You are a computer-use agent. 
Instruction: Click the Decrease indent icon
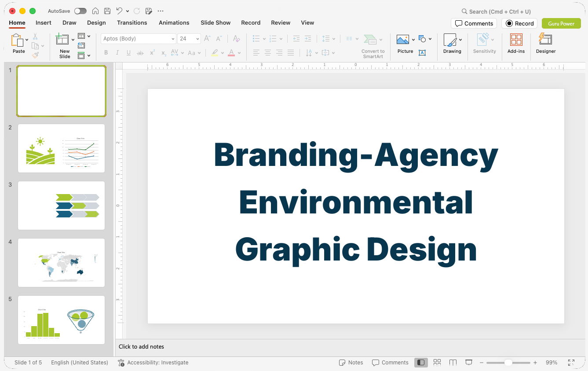(x=296, y=39)
